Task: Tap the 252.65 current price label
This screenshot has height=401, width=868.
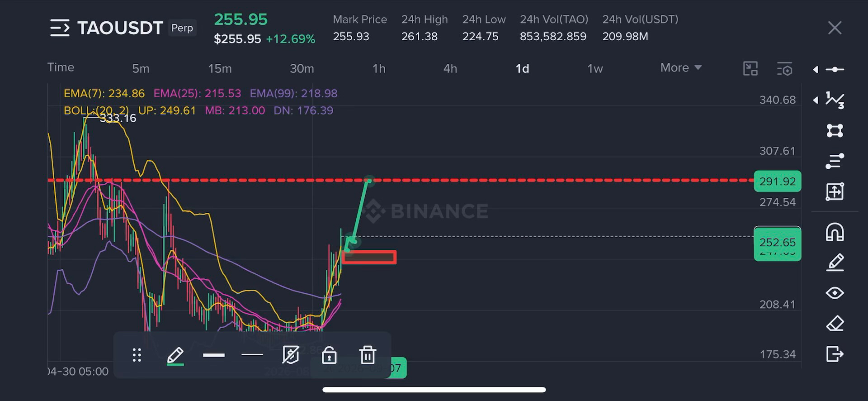Action: point(778,243)
